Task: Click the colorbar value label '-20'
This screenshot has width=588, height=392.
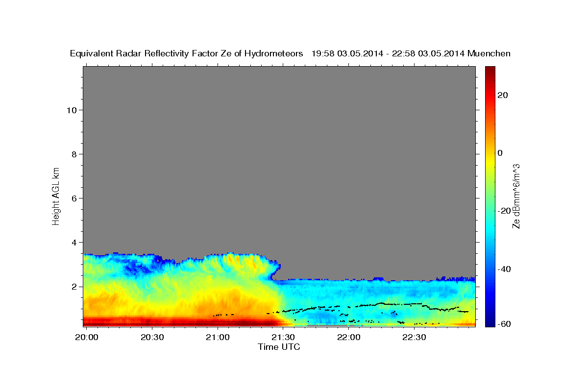Action: coord(504,211)
